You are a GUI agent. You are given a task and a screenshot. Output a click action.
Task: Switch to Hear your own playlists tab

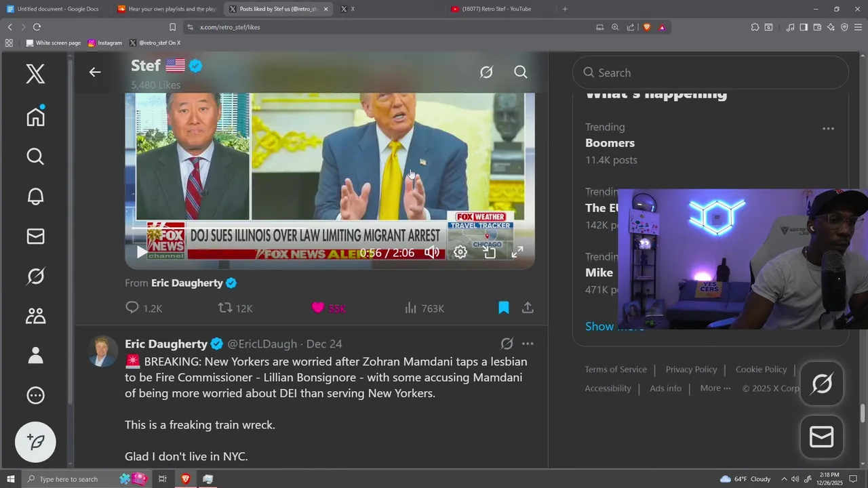[167, 9]
